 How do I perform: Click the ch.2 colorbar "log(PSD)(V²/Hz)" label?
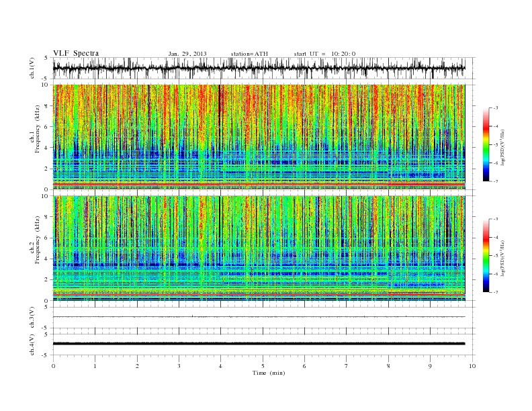502,257
